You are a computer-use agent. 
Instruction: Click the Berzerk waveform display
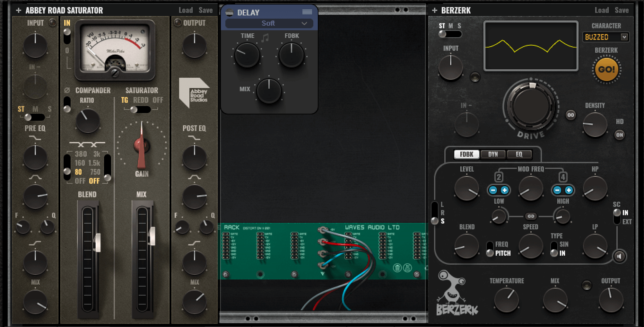(531, 46)
